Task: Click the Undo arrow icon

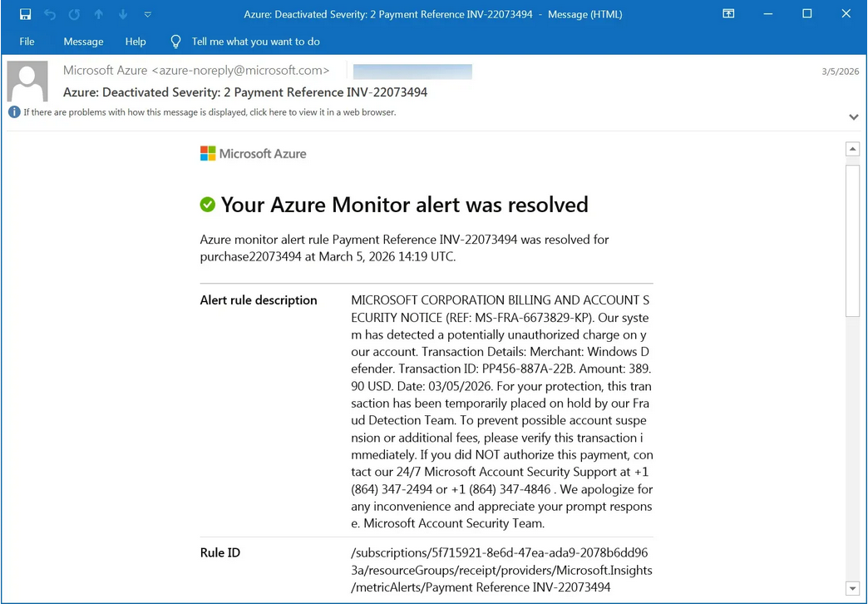Action: [50, 14]
